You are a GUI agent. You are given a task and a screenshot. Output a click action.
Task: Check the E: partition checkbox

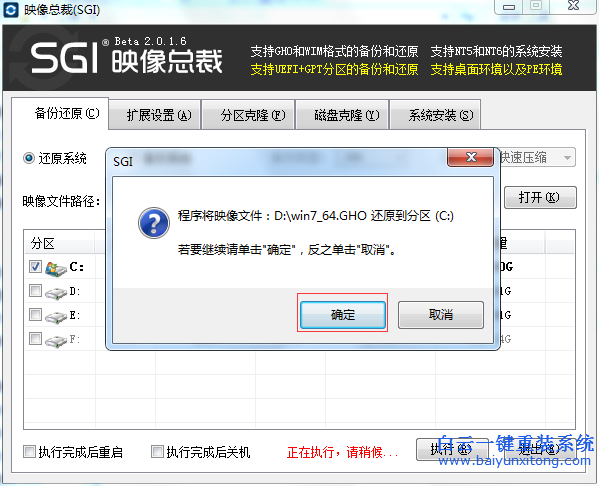pyautogui.click(x=35, y=315)
